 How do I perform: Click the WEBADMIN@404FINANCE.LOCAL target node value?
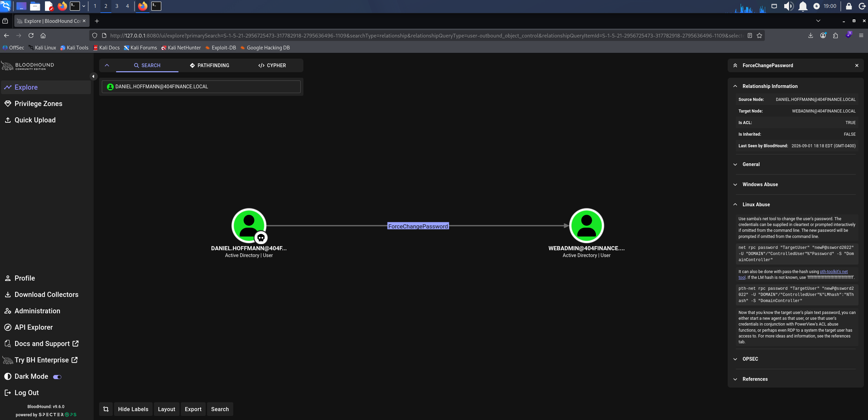pyautogui.click(x=823, y=111)
